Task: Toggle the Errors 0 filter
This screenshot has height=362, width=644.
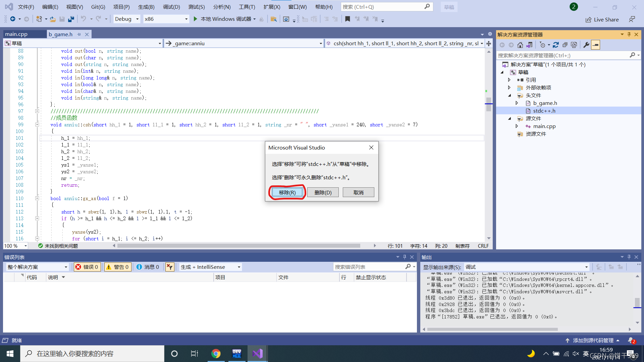Action: (87, 267)
